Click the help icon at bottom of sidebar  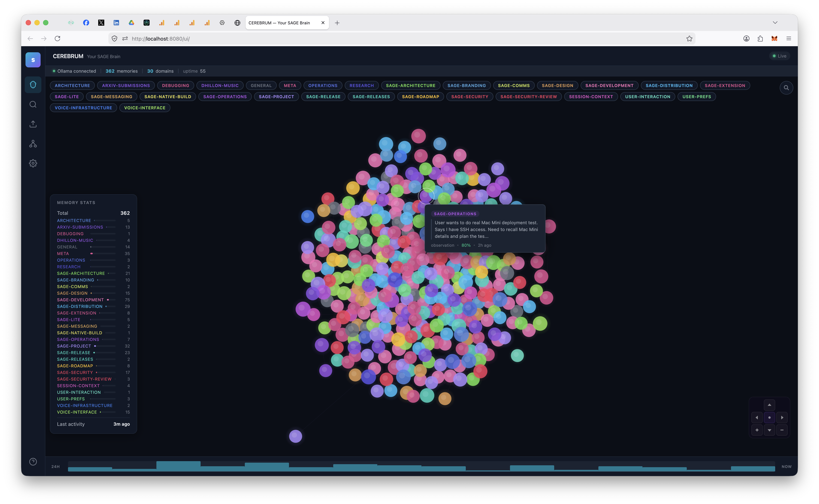[x=33, y=462]
